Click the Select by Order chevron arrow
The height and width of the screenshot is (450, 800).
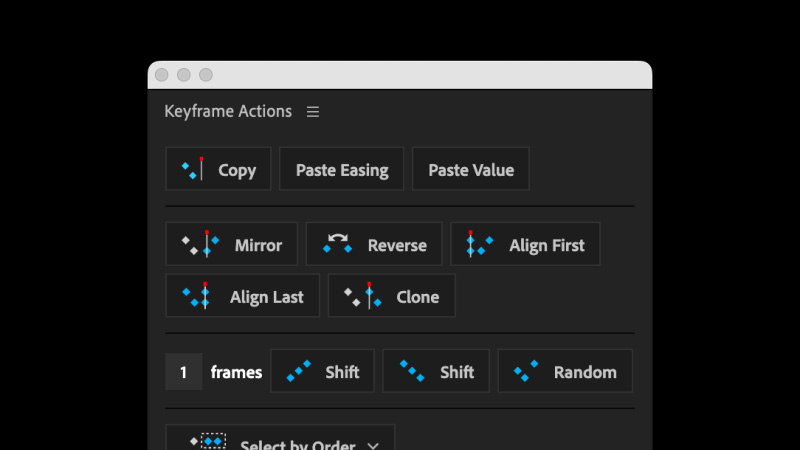click(373, 445)
